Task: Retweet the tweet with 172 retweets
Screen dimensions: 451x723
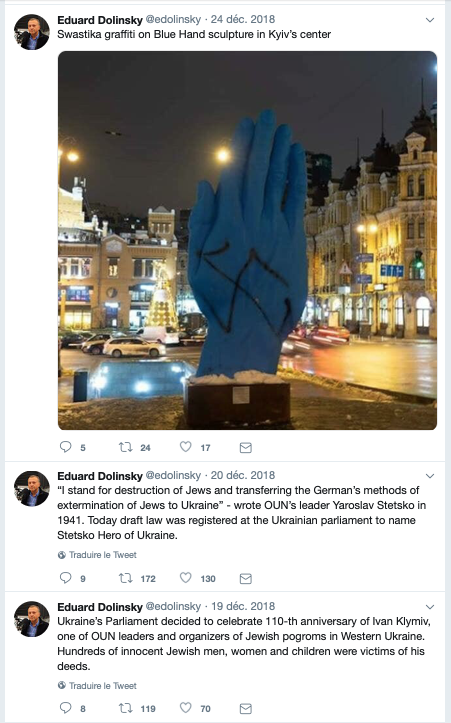Action: 125,578
